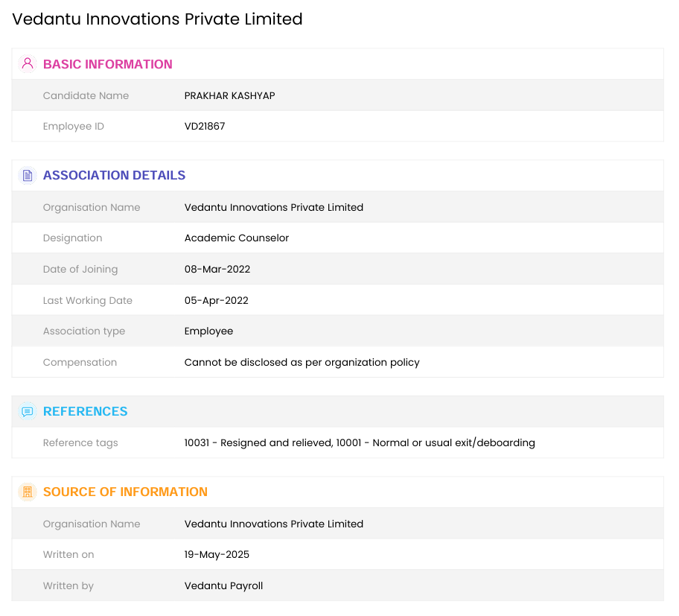Screen dimensions: 679x616
Task: Click the Source of Information building icon
Action: [x=28, y=492]
